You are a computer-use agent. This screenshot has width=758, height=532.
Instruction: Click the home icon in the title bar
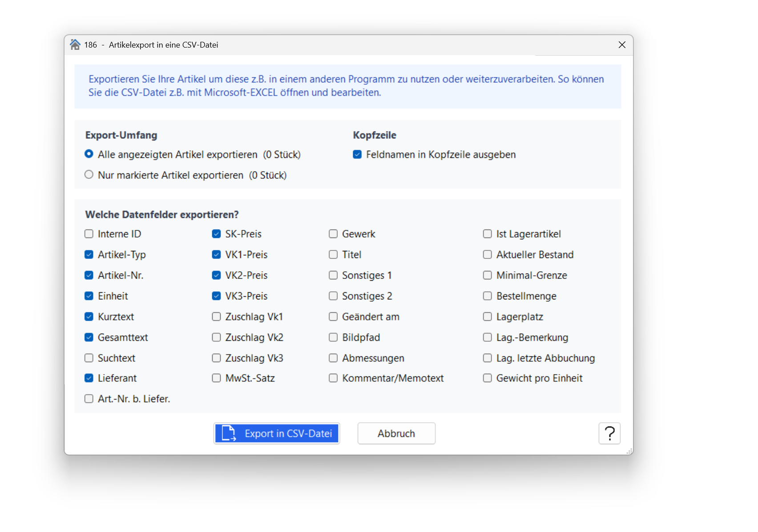pyautogui.click(x=75, y=44)
